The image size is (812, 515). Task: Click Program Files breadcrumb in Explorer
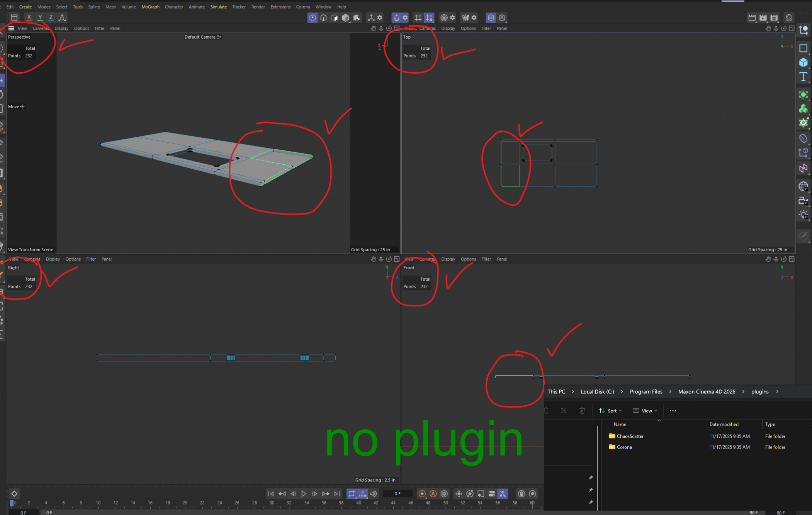(x=646, y=392)
